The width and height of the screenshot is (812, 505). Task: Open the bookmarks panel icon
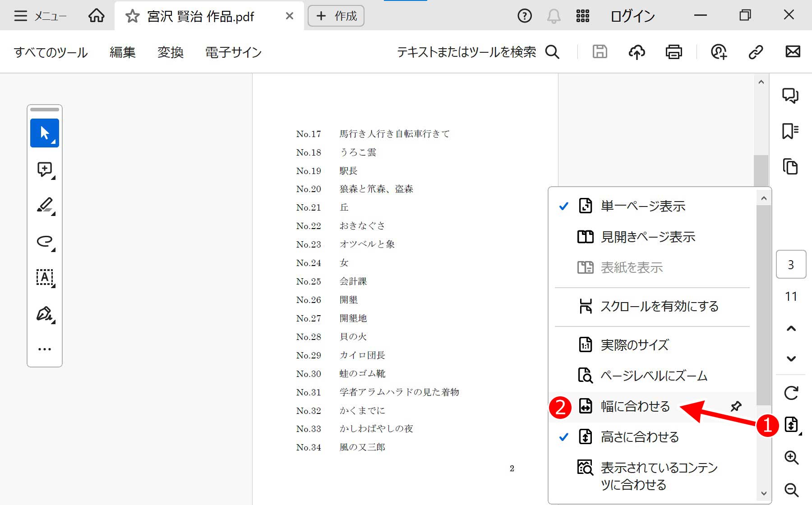[790, 131]
